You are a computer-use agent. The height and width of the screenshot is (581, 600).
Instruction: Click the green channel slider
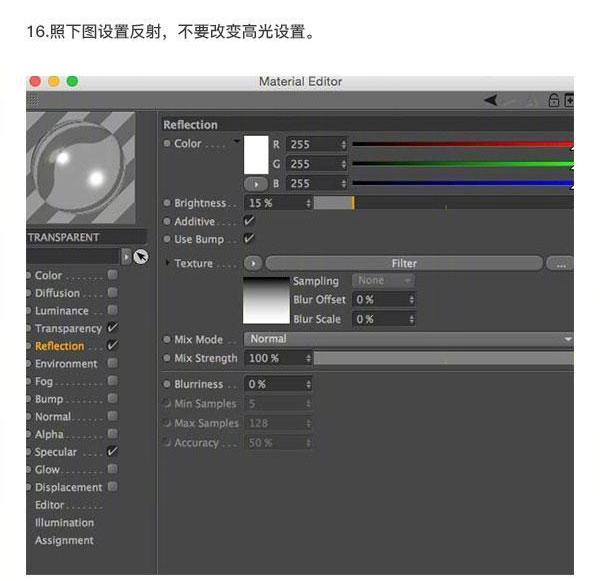point(463,164)
